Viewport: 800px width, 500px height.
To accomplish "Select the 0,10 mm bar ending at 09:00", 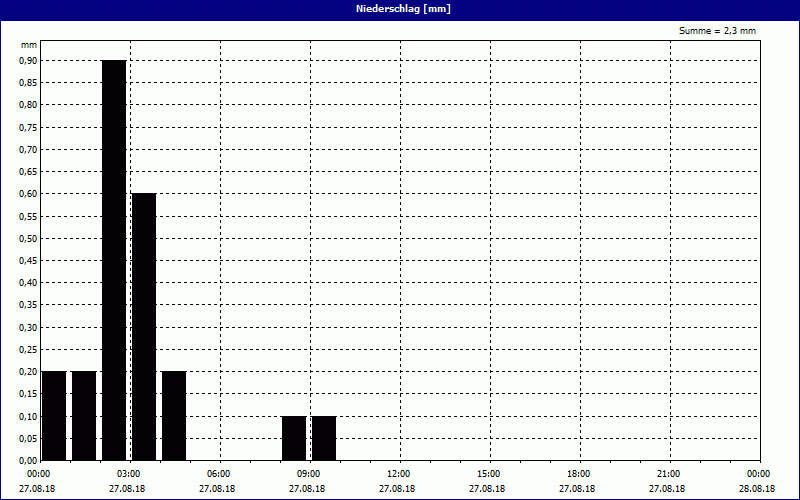I will [x=294, y=438].
